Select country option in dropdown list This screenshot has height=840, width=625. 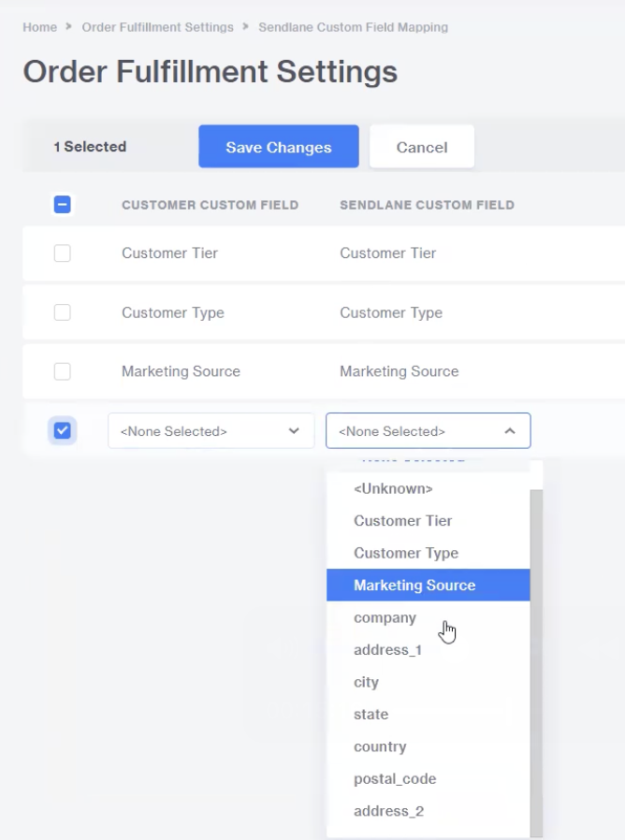429,746
